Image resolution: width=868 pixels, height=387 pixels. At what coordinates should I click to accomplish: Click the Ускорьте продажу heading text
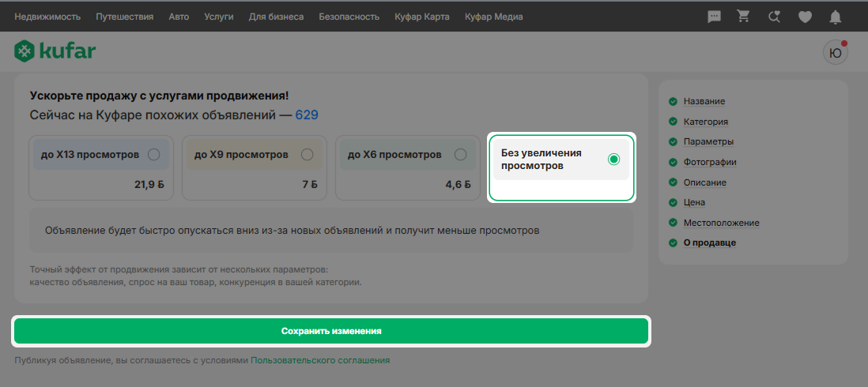159,96
